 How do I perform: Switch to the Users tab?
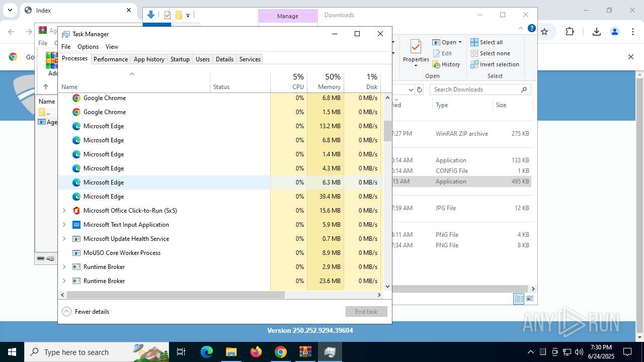[203, 59]
